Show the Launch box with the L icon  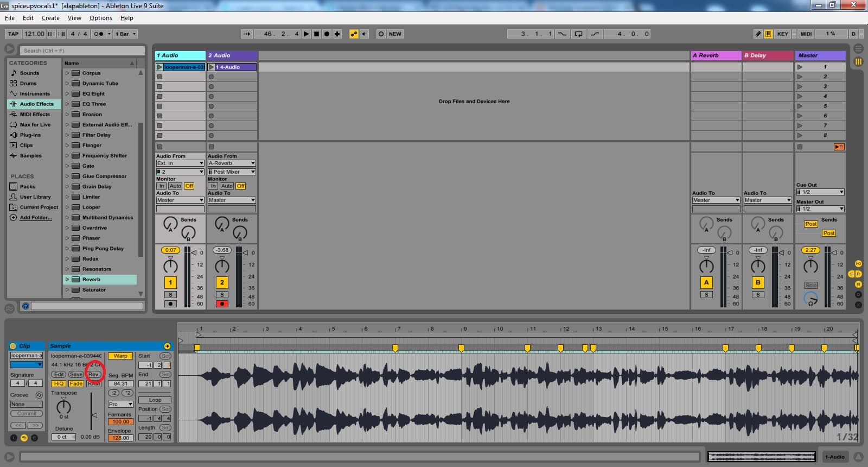pos(14,438)
